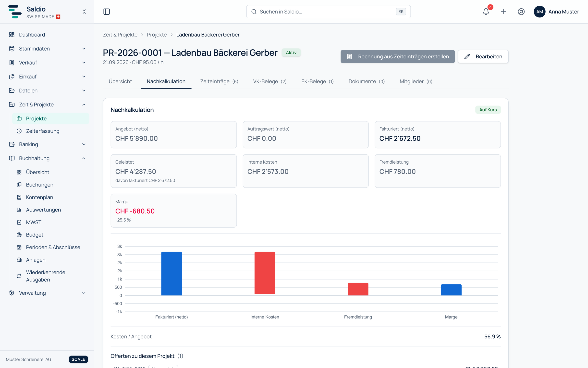Expand the Verkauf menu
This screenshot has height=368, width=588.
[x=47, y=63]
